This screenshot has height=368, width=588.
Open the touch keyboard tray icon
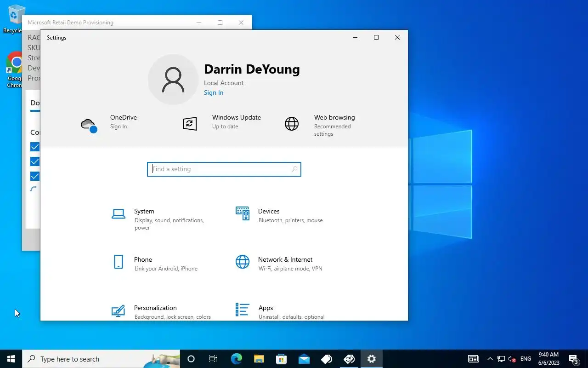[474, 359]
